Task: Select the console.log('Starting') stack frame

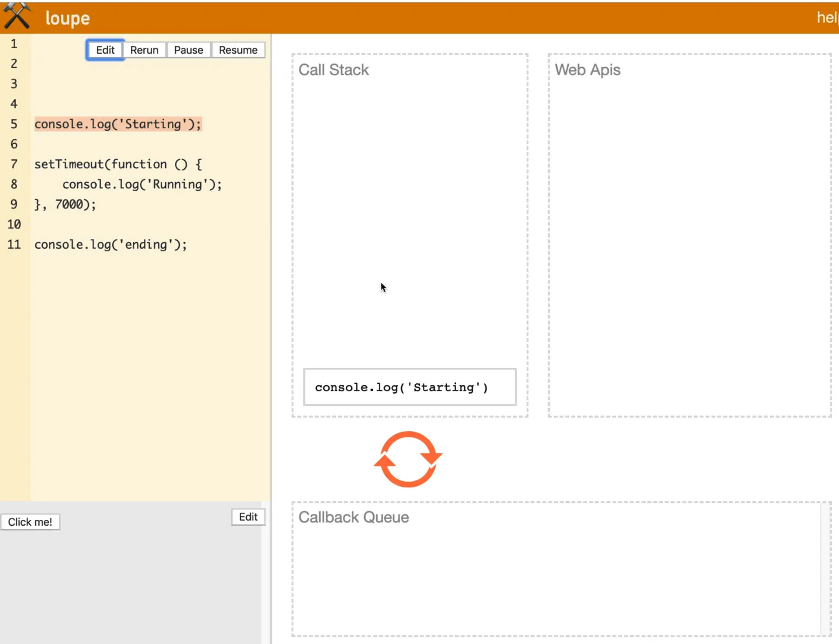Action: 410,387
